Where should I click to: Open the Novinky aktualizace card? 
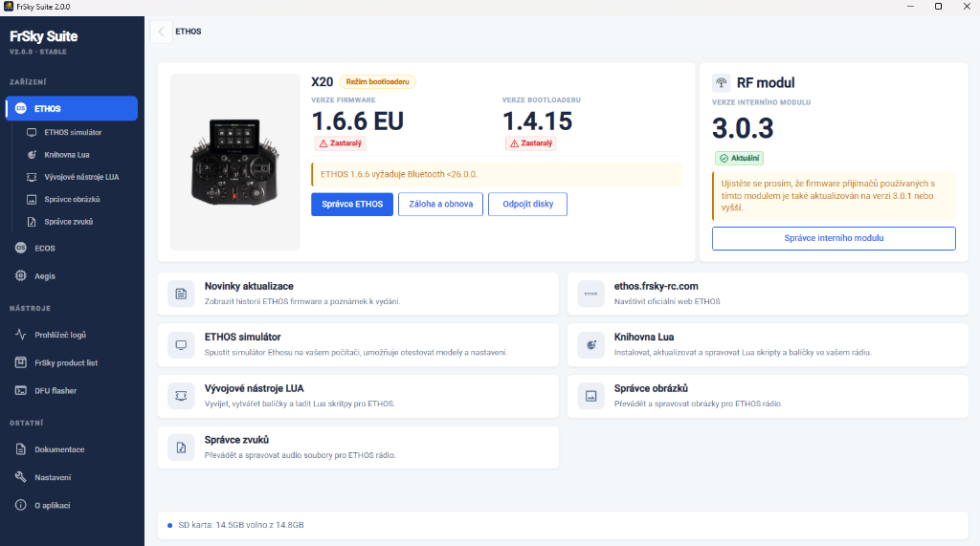pos(358,294)
